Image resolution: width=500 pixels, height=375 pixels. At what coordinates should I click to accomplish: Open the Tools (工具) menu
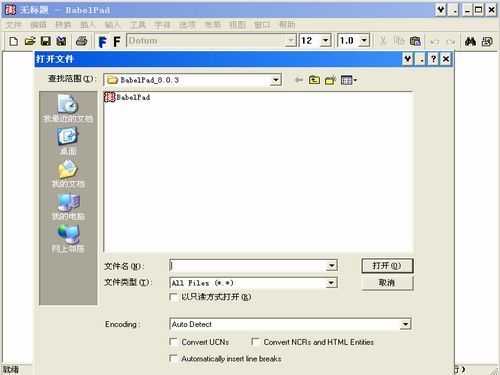point(137,25)
